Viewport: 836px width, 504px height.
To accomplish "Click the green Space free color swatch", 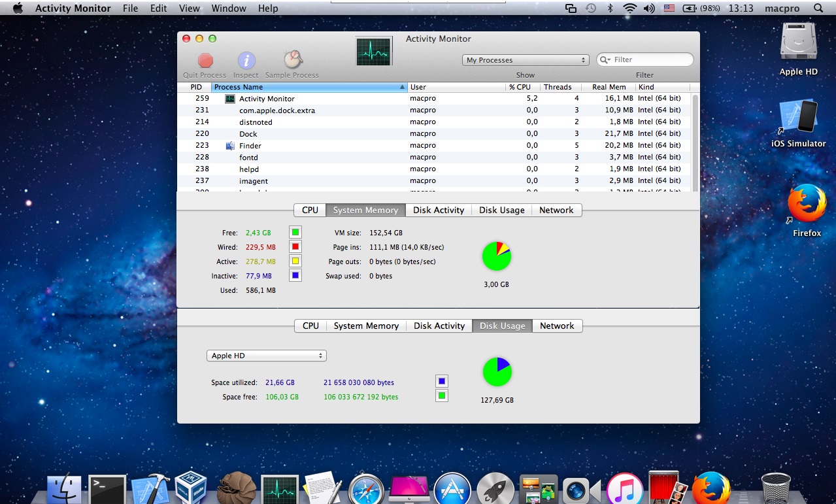I will (442, 396).
